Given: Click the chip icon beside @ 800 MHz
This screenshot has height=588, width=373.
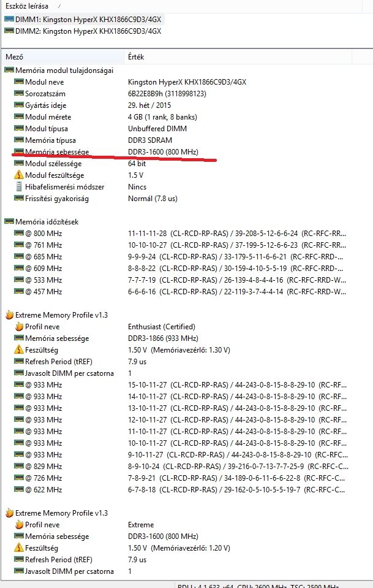Looking at the screenshot, I should 19,233.
